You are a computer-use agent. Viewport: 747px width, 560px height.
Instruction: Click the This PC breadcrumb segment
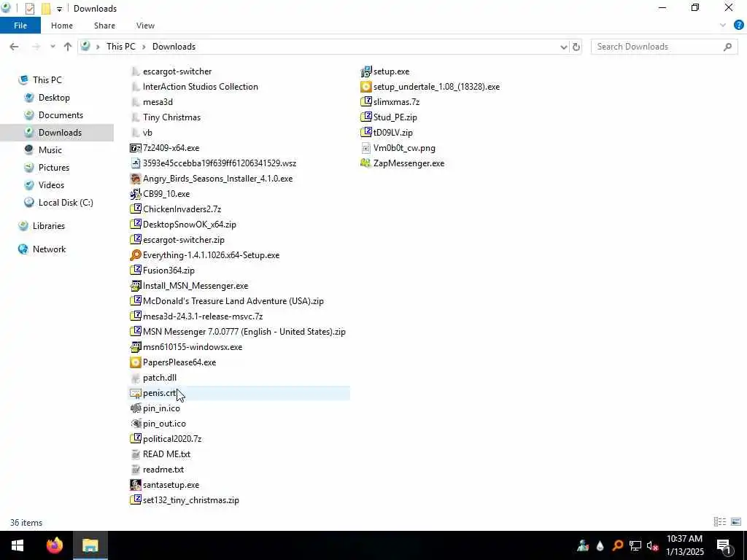120,47
